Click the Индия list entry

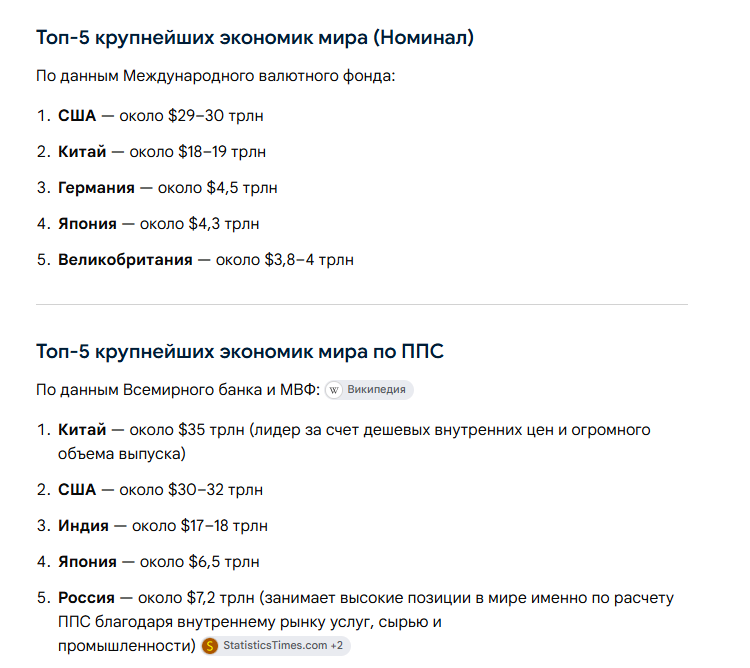(163, 526)
